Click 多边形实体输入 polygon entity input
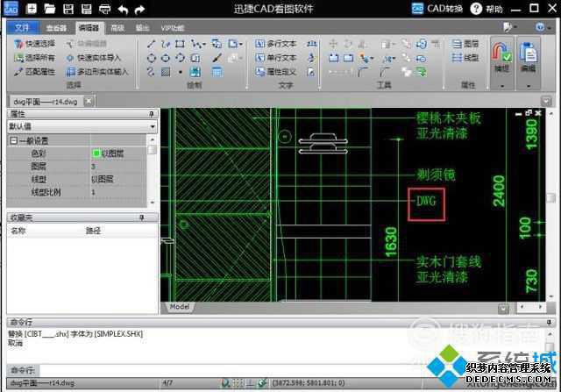The width and height of the screenshot is (561, 392). (x=97, y=72)
